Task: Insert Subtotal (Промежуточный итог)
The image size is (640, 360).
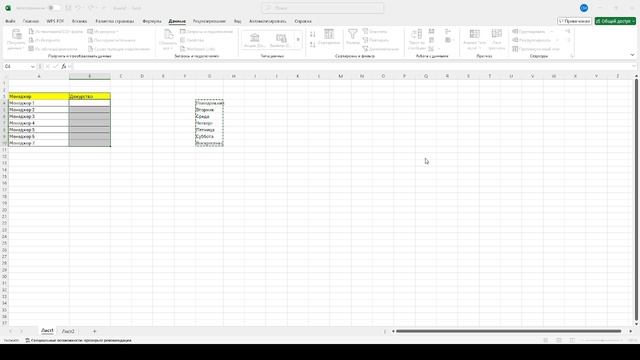Action: pyautogui.click(x=536, y=49)
